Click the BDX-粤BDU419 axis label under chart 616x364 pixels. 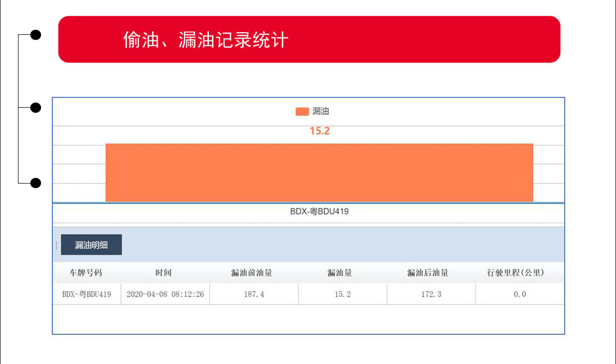click(x=319, y=211)
